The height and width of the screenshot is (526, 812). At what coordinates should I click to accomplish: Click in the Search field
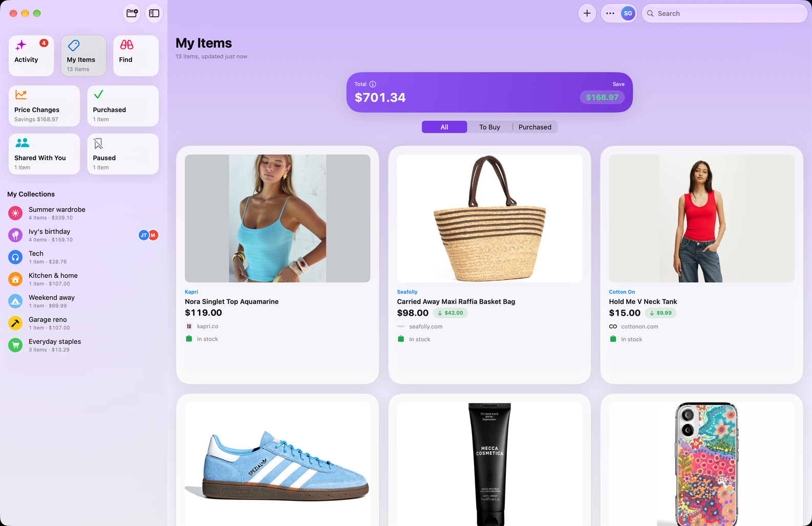click(x=724, y=13)
